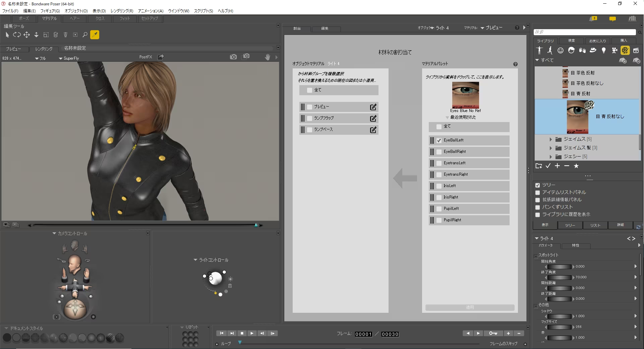Click the 適用 apply button
644x349 pixels.
469,307
